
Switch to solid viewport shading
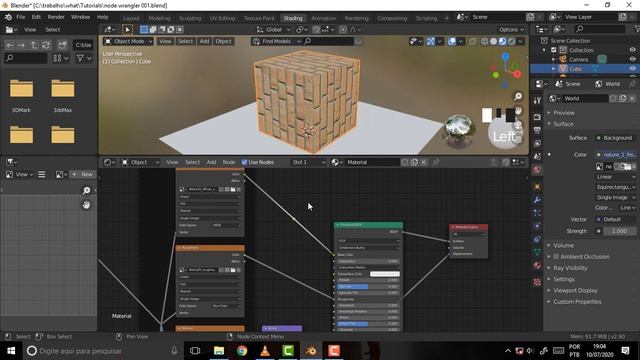(x=493, y=41)
